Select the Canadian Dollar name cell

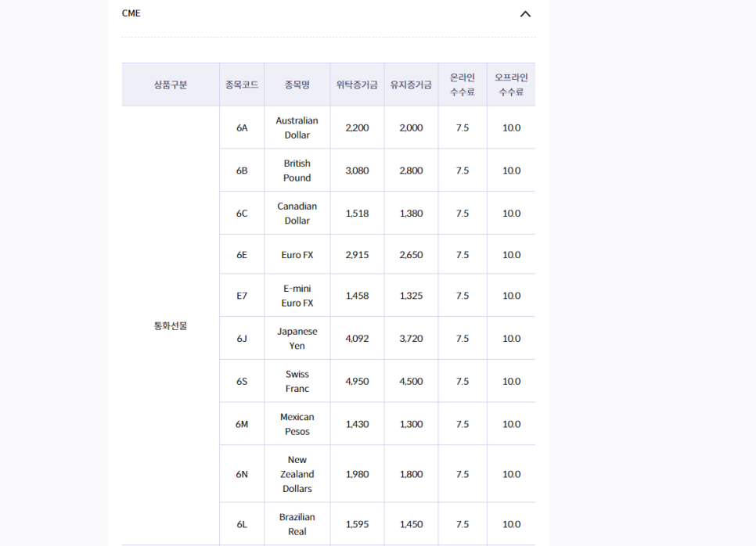(297, 214)
